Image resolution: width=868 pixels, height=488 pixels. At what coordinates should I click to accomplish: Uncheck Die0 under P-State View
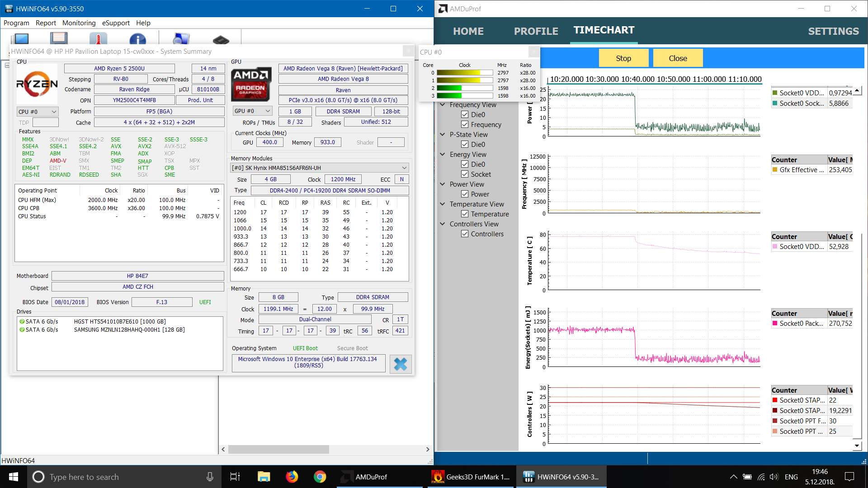pos(464,145)
